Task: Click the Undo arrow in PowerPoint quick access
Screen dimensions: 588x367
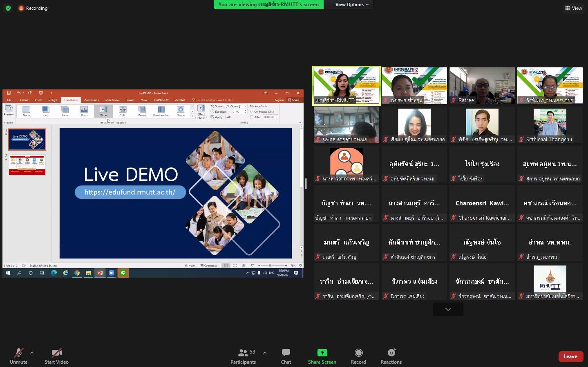Action: click(18, 93)
